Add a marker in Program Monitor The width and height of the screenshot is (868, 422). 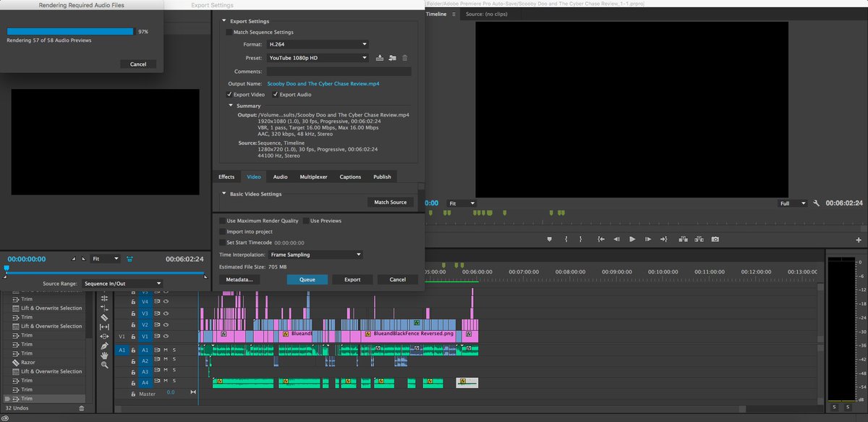click(x=548, y=239)
